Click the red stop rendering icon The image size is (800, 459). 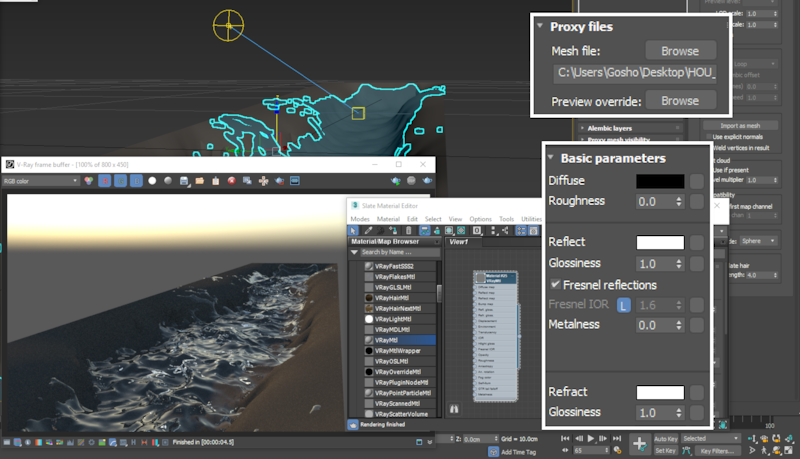point(231,181)
